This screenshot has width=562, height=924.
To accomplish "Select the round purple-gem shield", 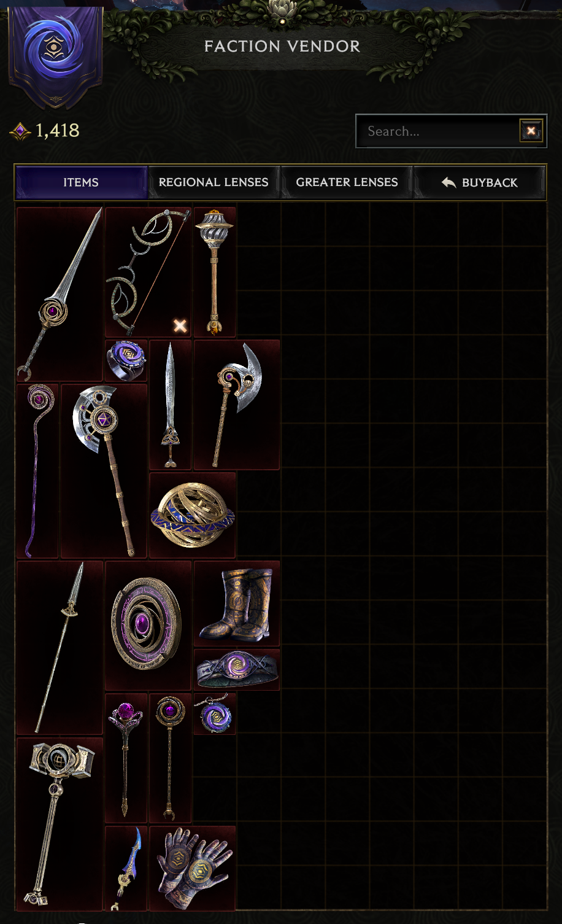I will pyautogui.click(x=148, y=626).
